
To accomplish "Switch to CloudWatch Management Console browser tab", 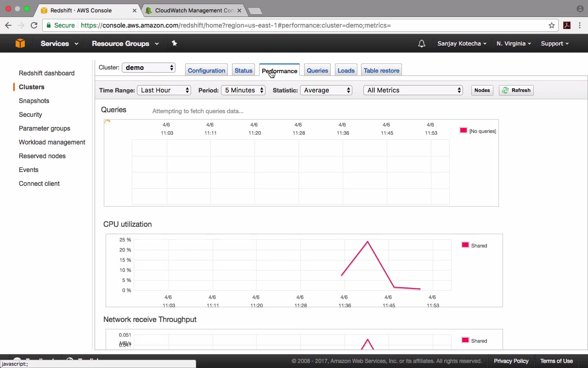I will click(195, 10).
